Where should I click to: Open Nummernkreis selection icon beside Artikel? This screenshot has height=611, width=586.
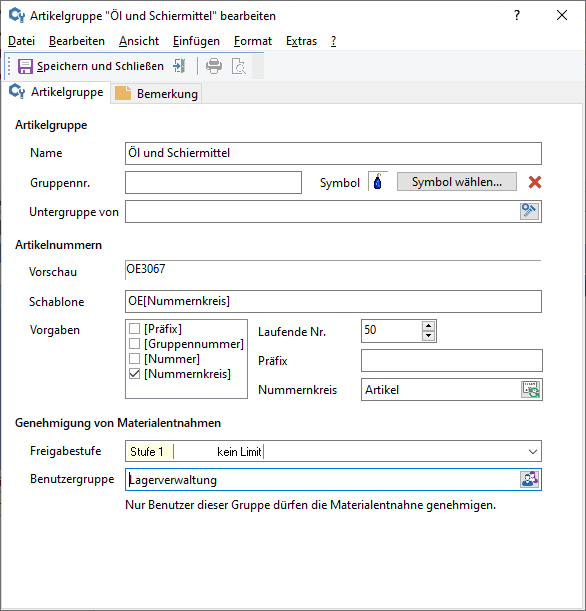pos(531,390)
